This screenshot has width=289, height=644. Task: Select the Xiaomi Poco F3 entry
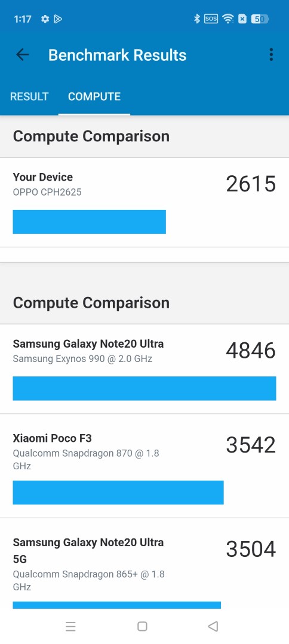[x=144, y=466]
